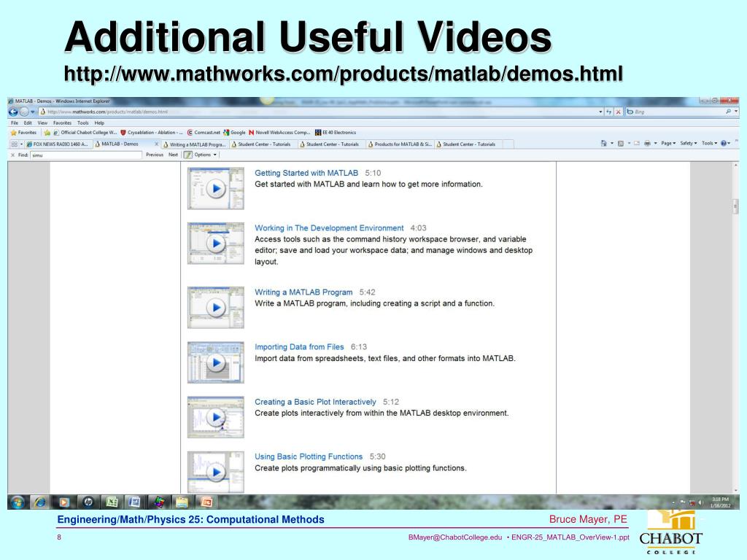Open the Writing a MATLAB Program link
This screenshot has width=747, height=560.
(x=303, y=292)
